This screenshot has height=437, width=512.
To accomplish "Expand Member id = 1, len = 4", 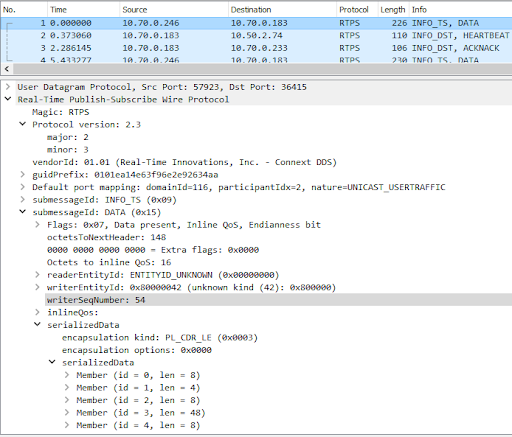I will pos(67,388).
